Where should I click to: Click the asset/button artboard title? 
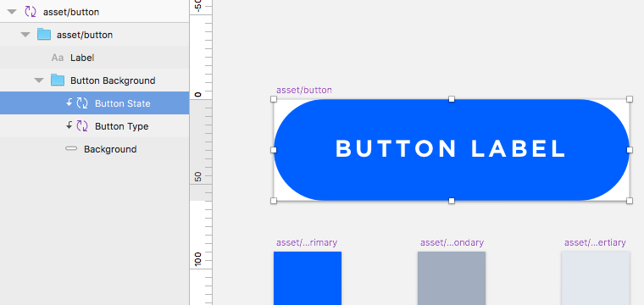point(304,90)
